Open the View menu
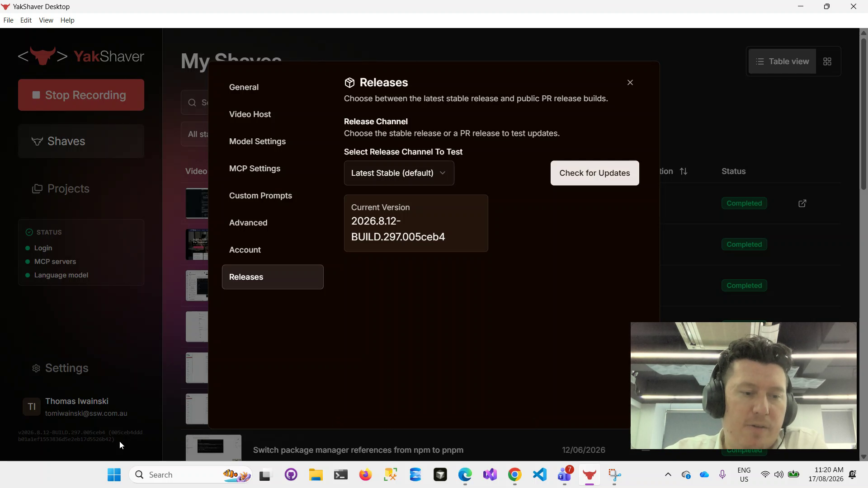Viewport: 868px width, 488px height. (46, 20)
